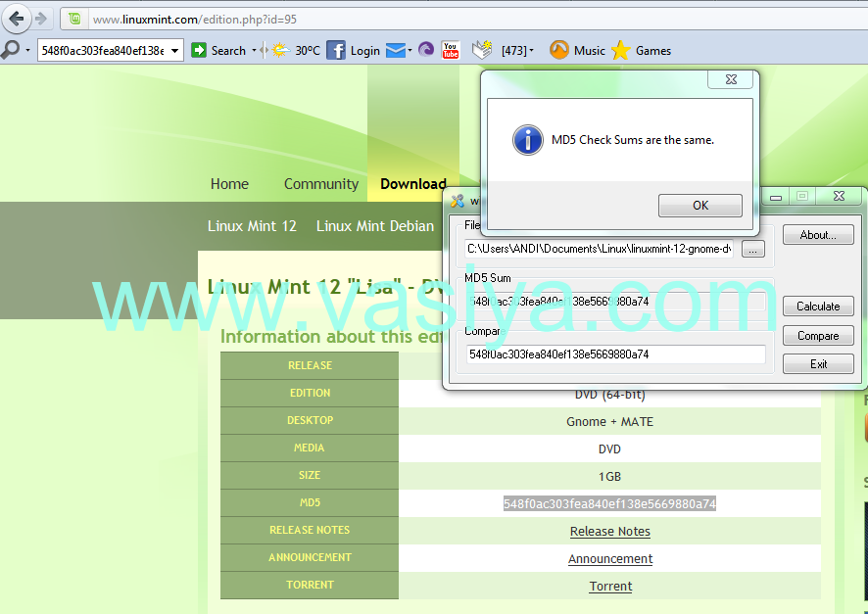
Task: Open the magnifier search-engine dropdown arrow
Action: 27,50
